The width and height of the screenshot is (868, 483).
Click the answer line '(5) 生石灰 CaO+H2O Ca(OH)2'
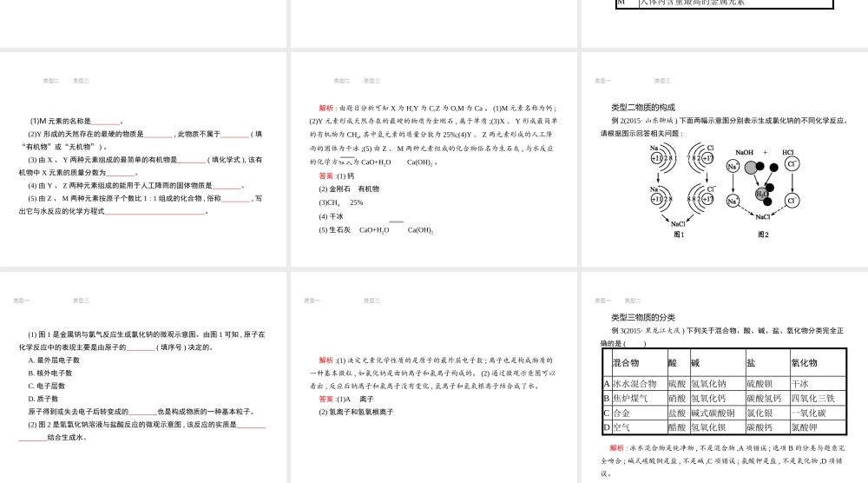pyautogui.click(x=376, y=230)
